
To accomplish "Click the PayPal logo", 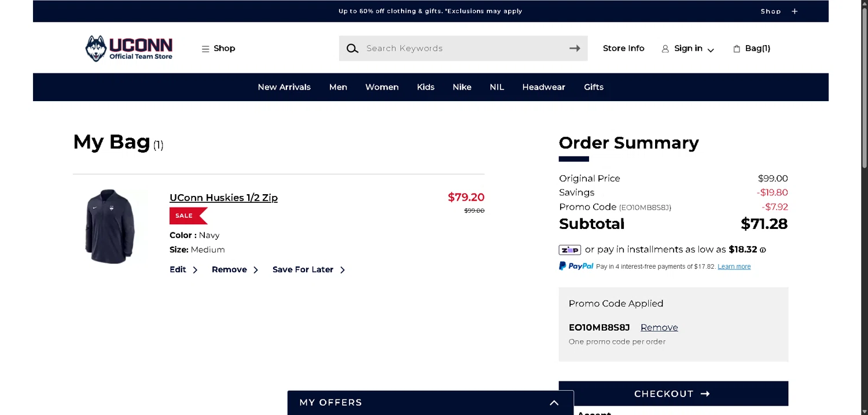I will pos(576,266).
